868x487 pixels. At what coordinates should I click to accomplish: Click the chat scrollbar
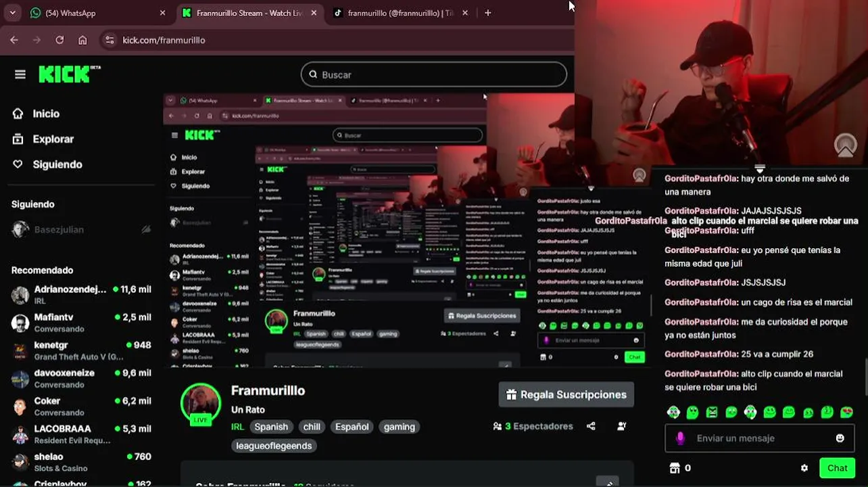click(866, 377)
